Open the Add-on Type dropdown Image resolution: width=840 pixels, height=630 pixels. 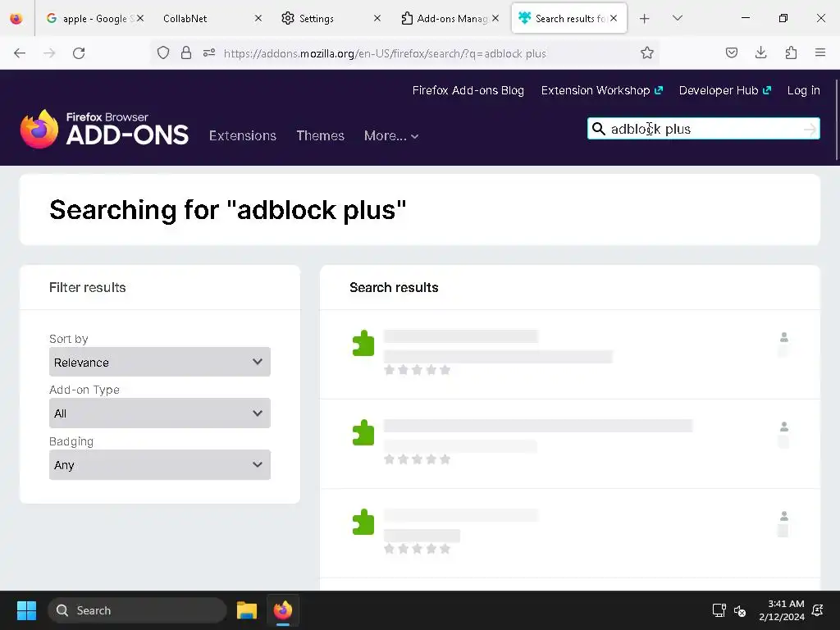[160, 413]
